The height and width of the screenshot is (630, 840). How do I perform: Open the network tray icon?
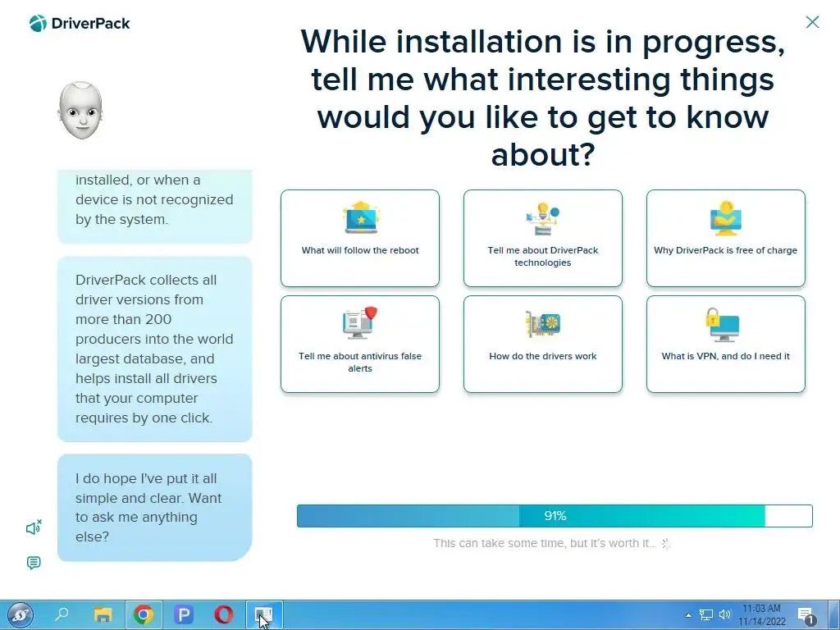pyautogui.click(x=706, y=615)
